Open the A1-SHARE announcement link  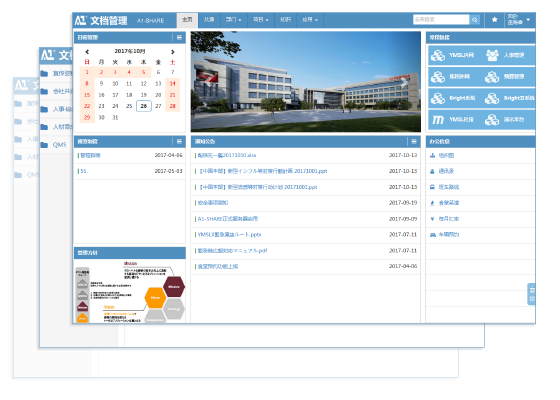pos(228,219)
